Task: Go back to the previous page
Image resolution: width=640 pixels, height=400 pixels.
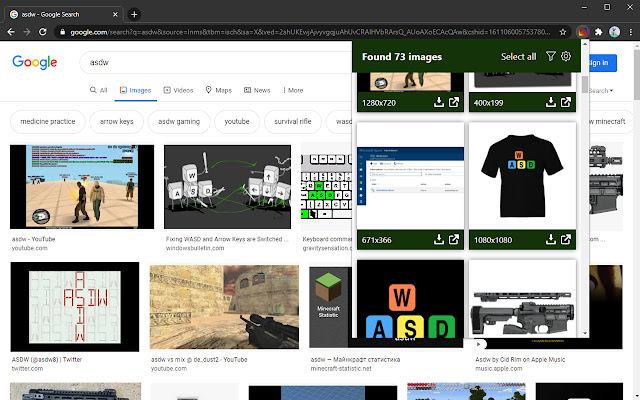Action: [11, 32]
